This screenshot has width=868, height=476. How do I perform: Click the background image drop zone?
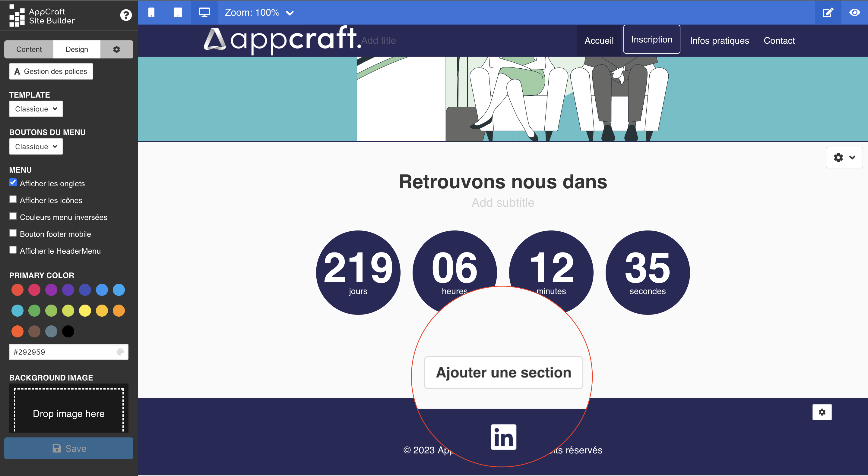[x=68, y=413]
